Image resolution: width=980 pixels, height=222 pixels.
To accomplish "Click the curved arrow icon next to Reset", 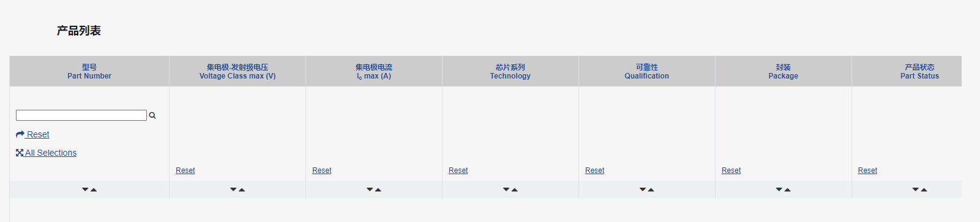I will click(20, 134).
